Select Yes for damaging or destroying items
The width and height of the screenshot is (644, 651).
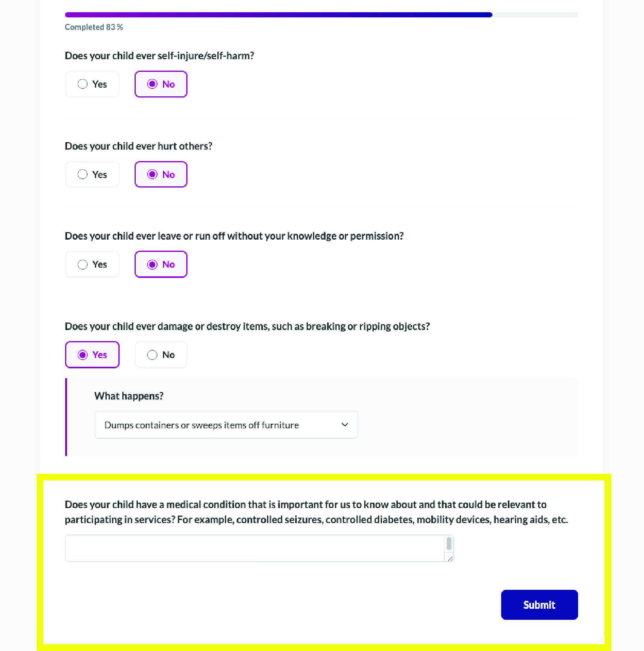coord(92,355)
